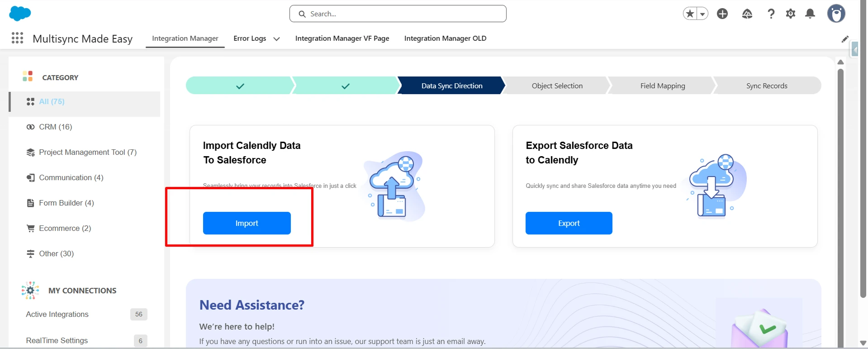
Task: Click the Form Builder document icon
Action: pyautogui.click(x=30, y=203)
